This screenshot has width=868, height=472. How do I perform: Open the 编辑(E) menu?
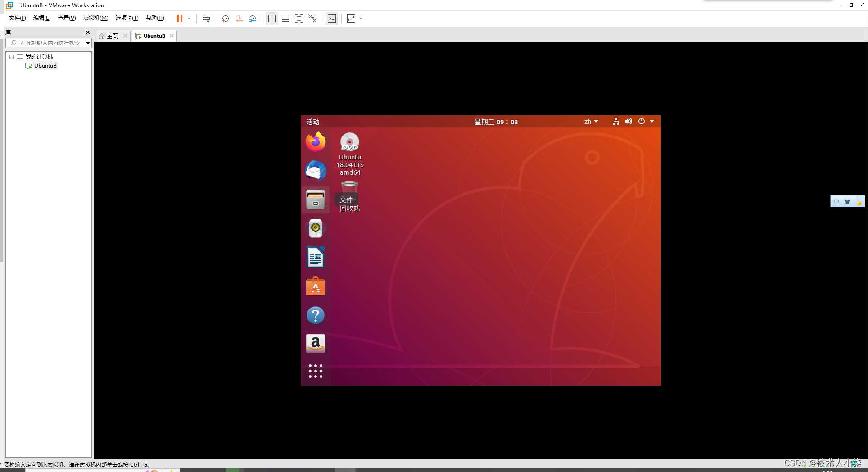[x=42, y=18]
